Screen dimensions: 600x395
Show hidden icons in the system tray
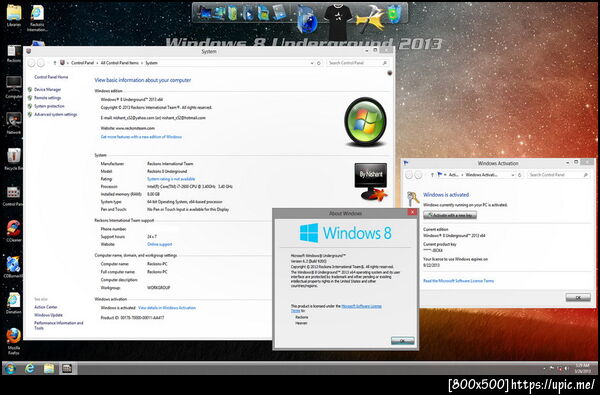(x=544, y=368)
